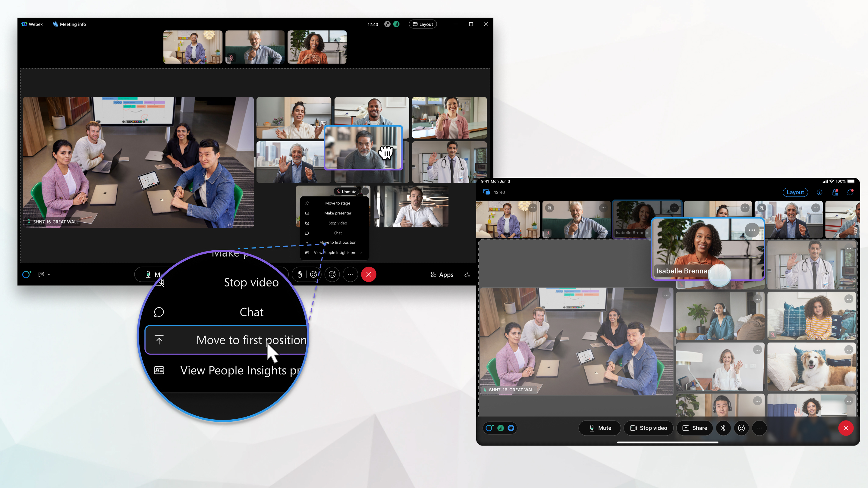Click Move to stage context menu item
The width and height of the screenshot is (868, 488).
pos(337,203)
